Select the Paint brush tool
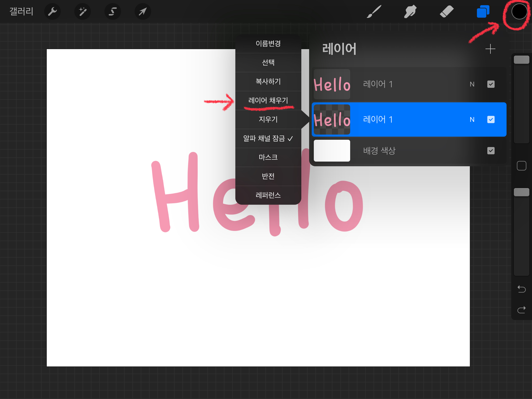 tap(374, 12)
